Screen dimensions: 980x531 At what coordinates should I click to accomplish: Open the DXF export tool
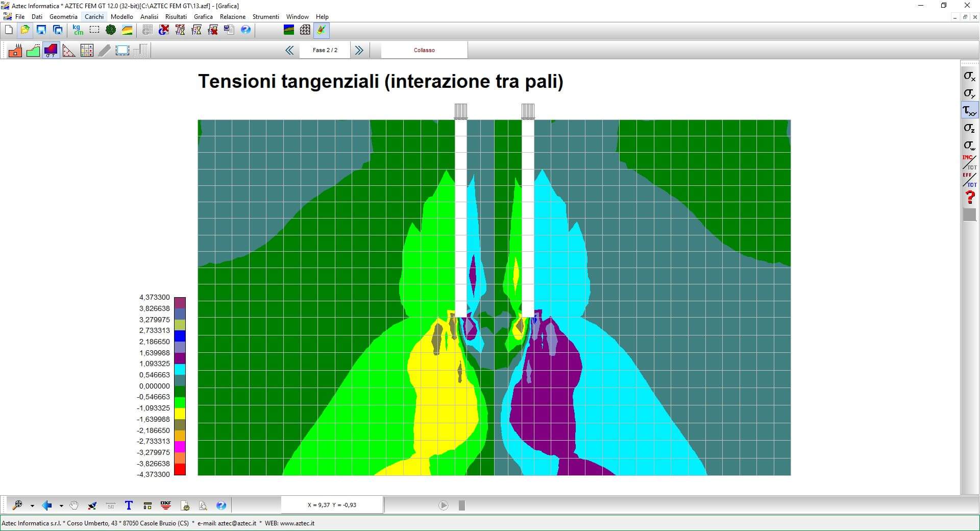click(166, 505)
